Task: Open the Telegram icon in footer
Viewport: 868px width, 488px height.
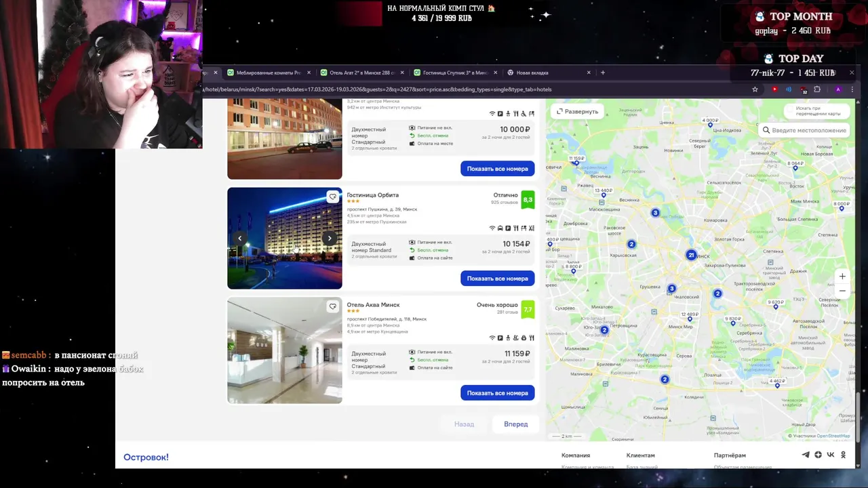Action: (806, 455)
